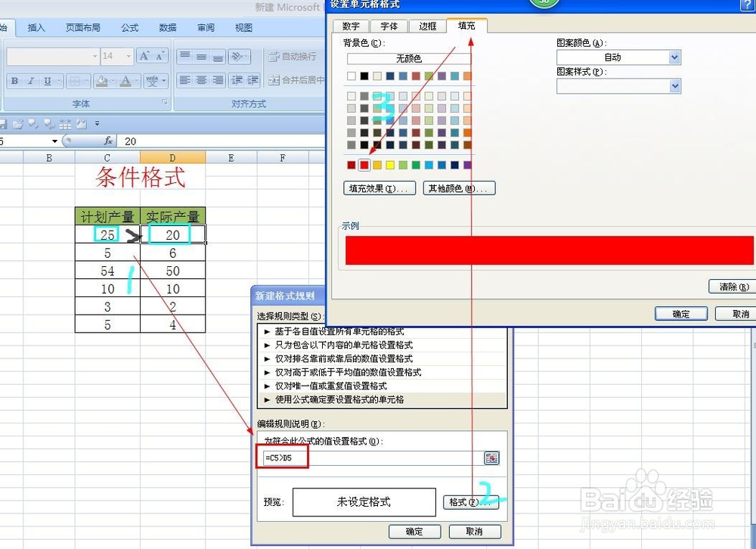Open the dialog help question mark icon
Viewport: 756px width, 549px height.
[x=748, y=5]
